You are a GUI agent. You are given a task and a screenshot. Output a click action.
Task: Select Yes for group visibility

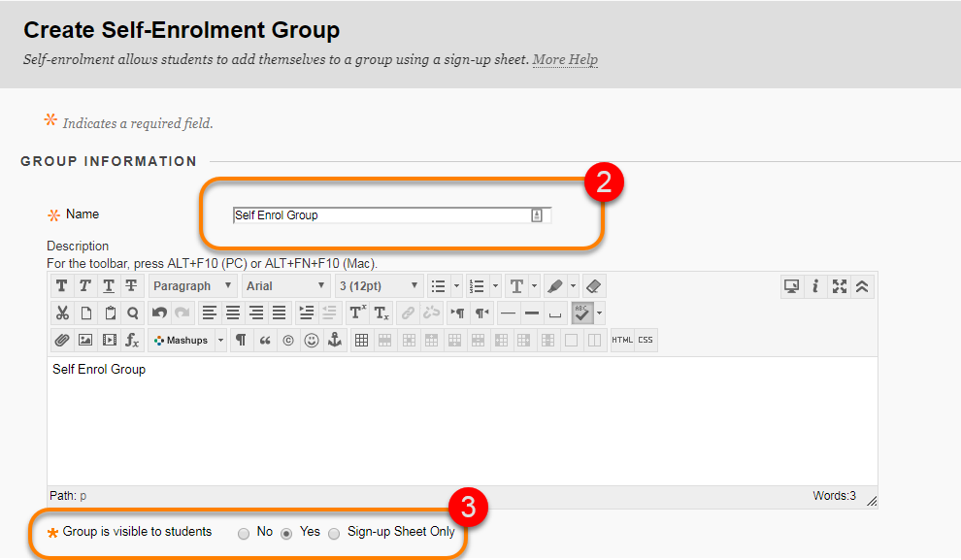[x=286, y=533]
